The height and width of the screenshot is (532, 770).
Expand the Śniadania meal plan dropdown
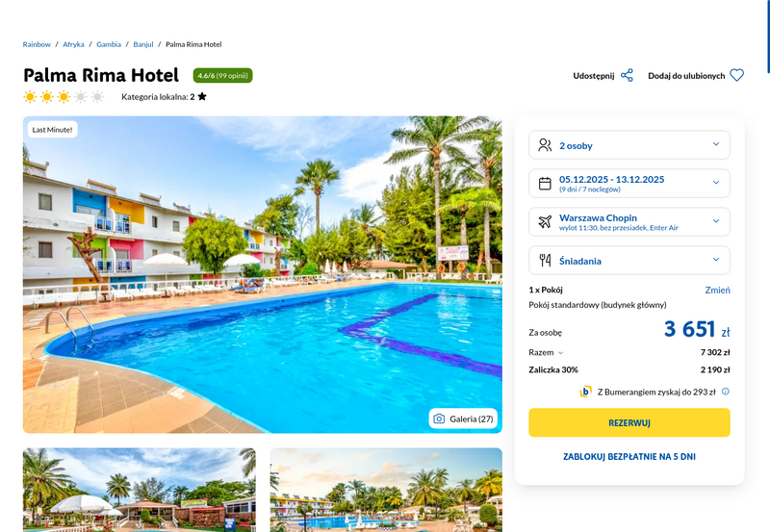pos(629,260)
